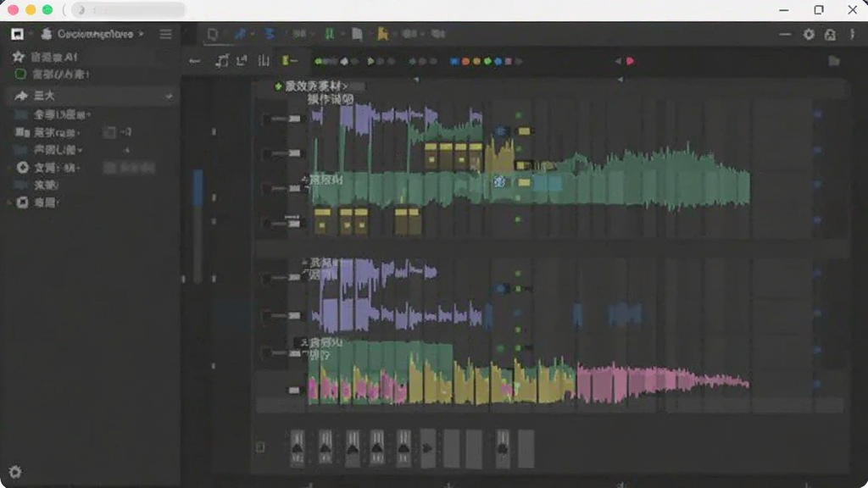868x488 pixels.
Task: Open the gear icon at bottom-left corner
Action: [15, 472]
